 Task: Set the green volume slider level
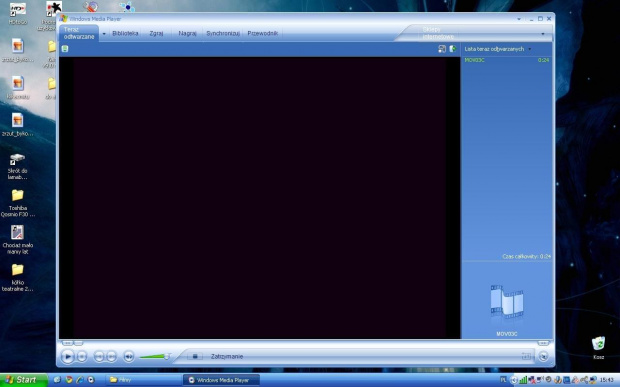coord(155,357)
